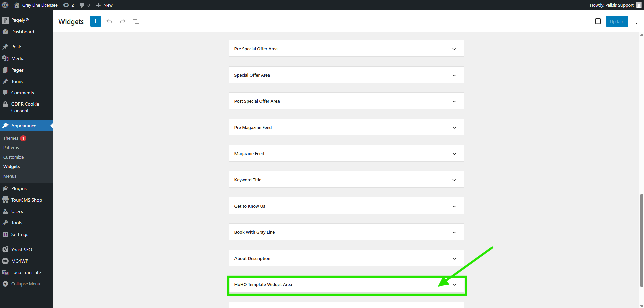
Task: Click the Yoast SEO icon
Action: (5, 250)
